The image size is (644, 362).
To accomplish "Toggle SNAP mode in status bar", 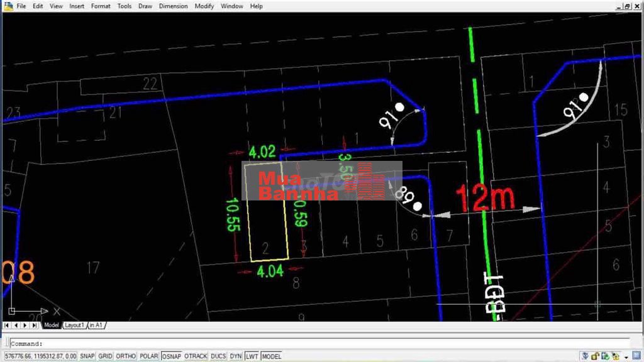I will [x=87, y=356].
